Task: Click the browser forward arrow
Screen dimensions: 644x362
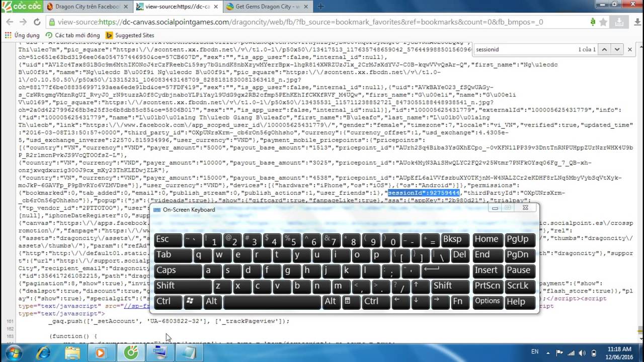Action: coord(23,22)
